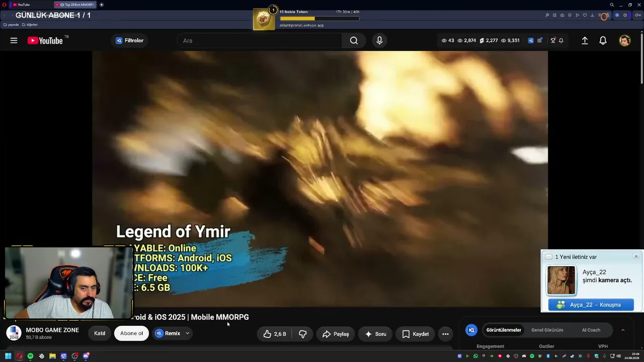Viewport: 644px width, 362px height.
Task: Like the video (2,6 B)
Action: click(x=275, y=334)
